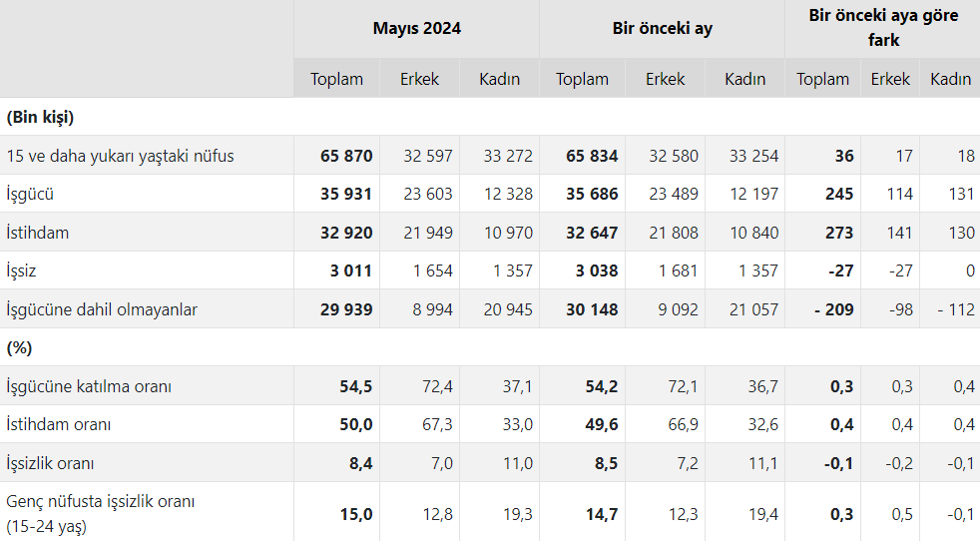Select the previous month labor force cell 35 686

[592, 194]
